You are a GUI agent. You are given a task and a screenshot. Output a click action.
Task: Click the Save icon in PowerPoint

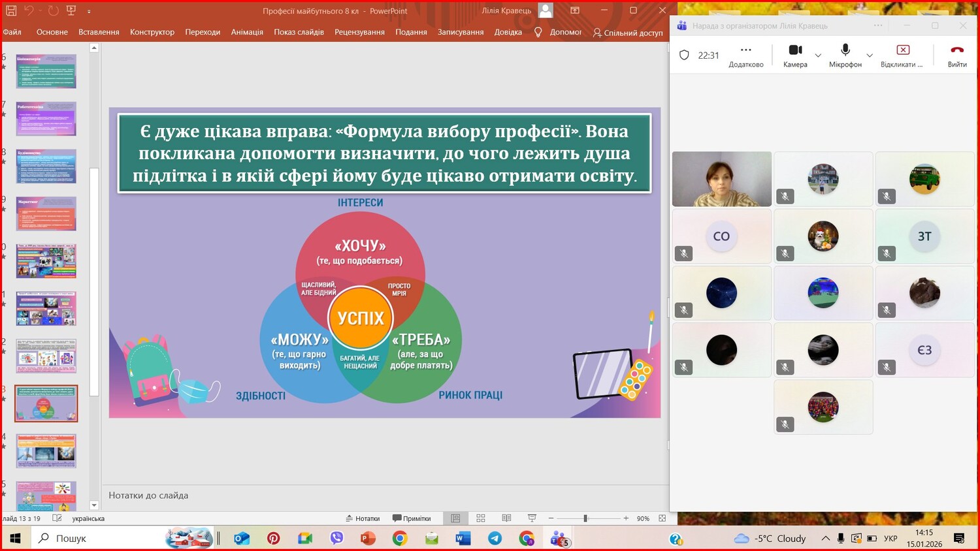(11, 10)
